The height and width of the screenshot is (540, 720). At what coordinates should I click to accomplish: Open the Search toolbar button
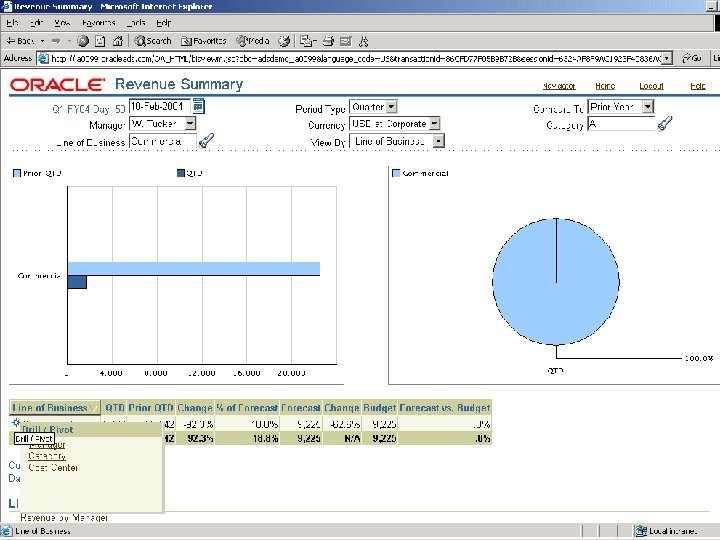pos(153,41)
